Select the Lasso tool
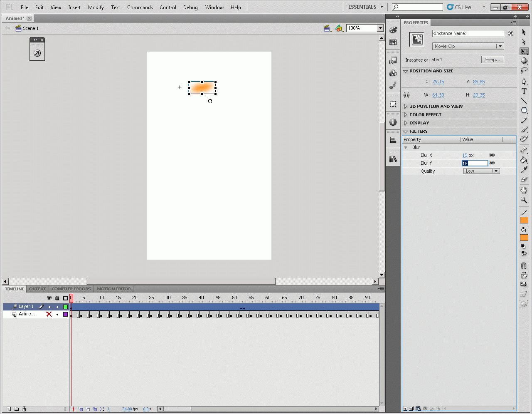 click(524, 70)
